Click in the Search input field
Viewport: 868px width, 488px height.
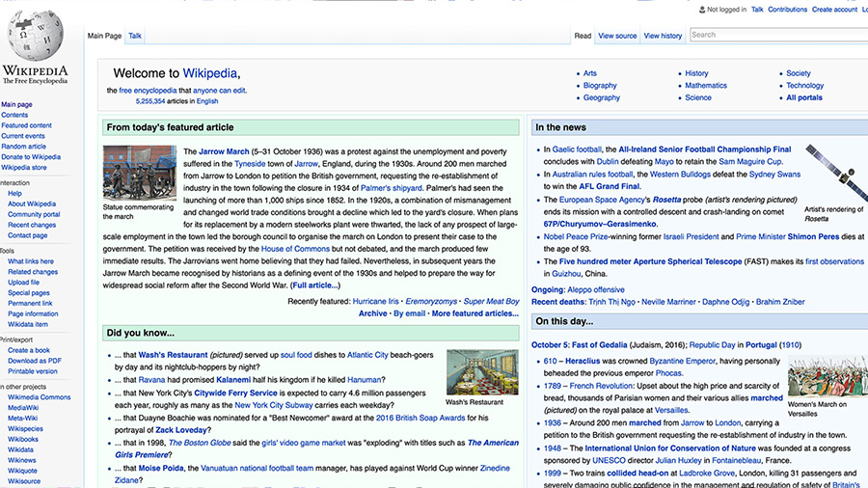click(x=779, y=35)
